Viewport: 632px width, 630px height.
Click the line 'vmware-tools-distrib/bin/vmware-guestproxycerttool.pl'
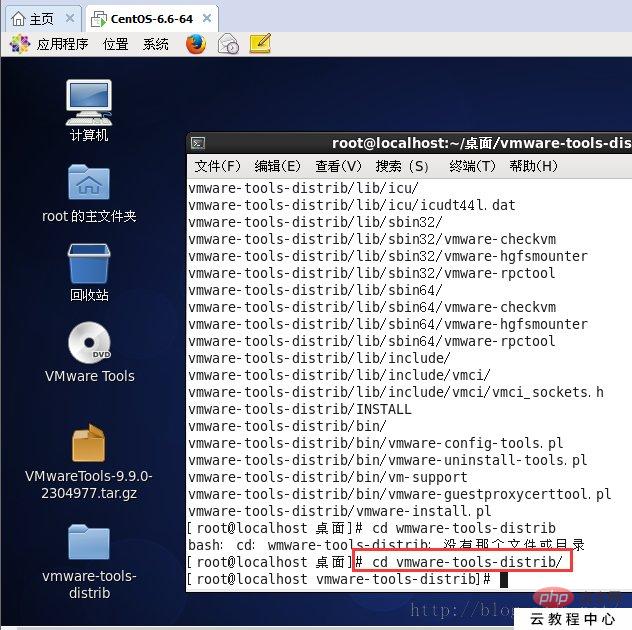[400, 494]
